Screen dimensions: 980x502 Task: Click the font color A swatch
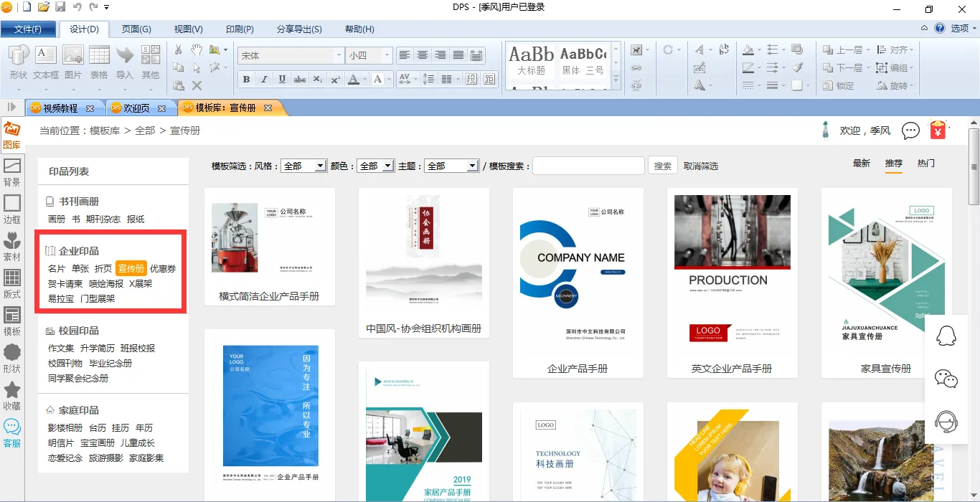[353, 79]
